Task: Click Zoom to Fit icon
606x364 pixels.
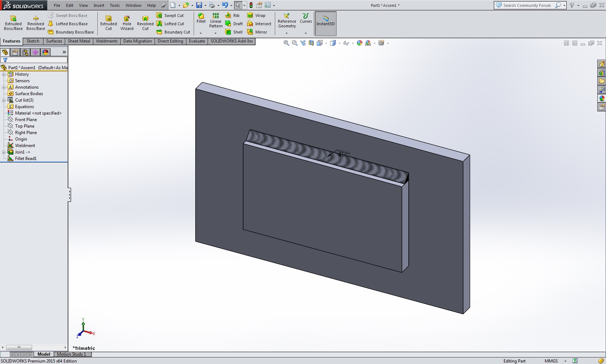Action: pos(286,43)
